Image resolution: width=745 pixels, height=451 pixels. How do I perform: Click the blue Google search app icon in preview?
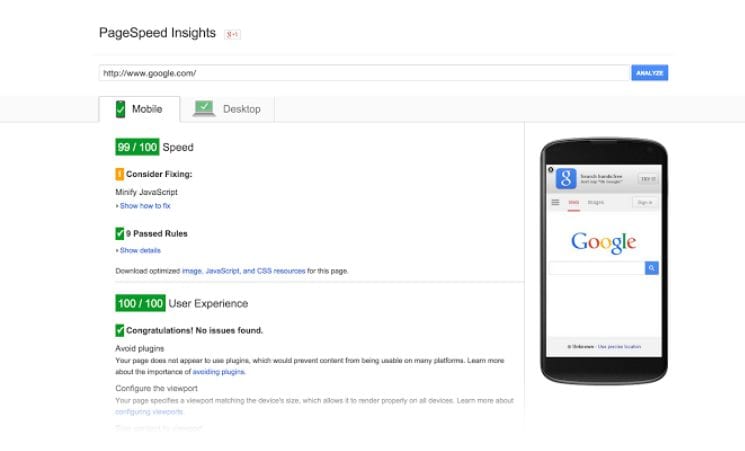[566, 179]
